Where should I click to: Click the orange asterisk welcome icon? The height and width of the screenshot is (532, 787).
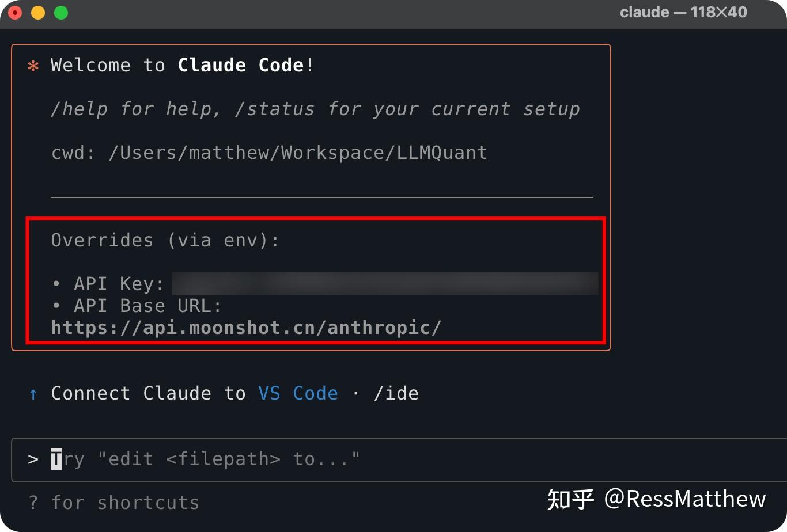(33, 65)
